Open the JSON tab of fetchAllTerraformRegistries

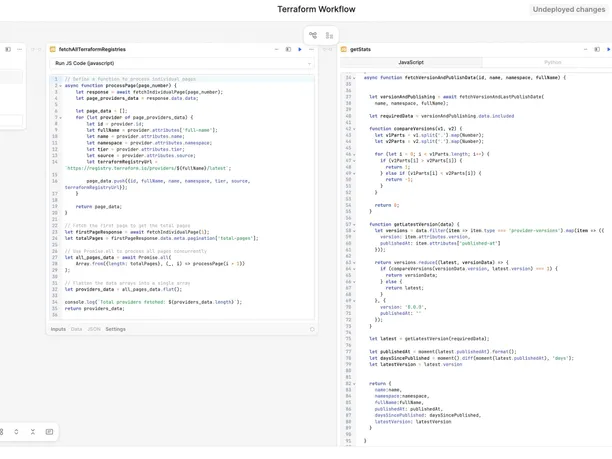[x=94, y=329]
